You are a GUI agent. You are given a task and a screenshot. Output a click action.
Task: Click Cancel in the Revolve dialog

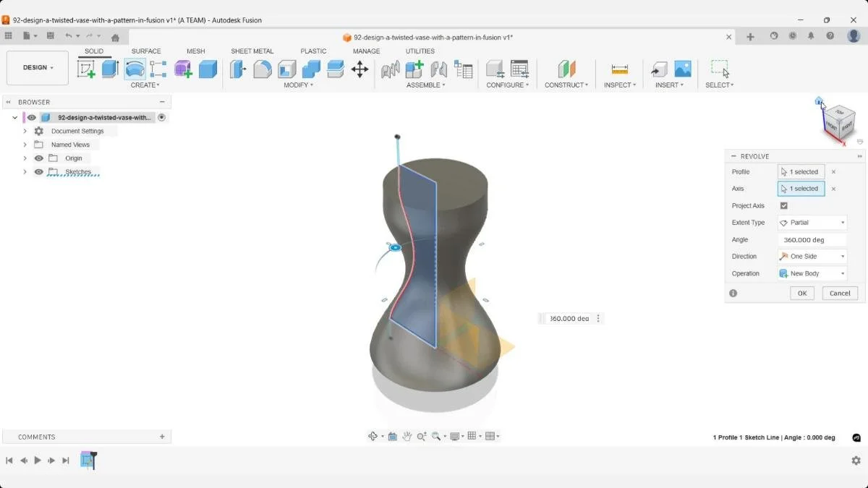point(839,293)
